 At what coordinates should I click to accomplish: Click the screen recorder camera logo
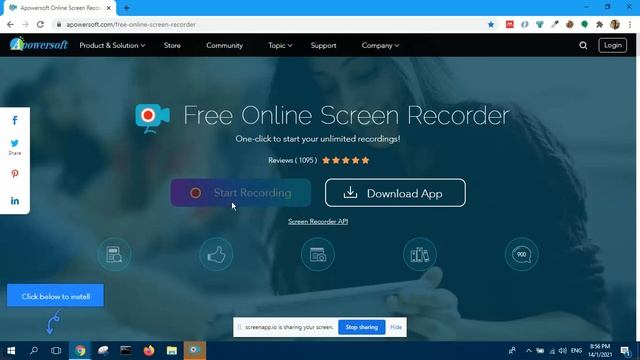(152, 118)
